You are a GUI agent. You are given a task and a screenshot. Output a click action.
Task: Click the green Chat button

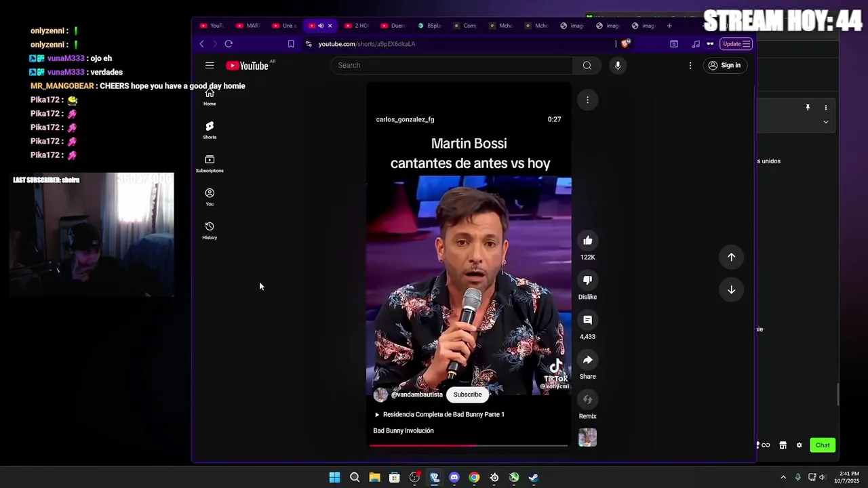[823, 445]
